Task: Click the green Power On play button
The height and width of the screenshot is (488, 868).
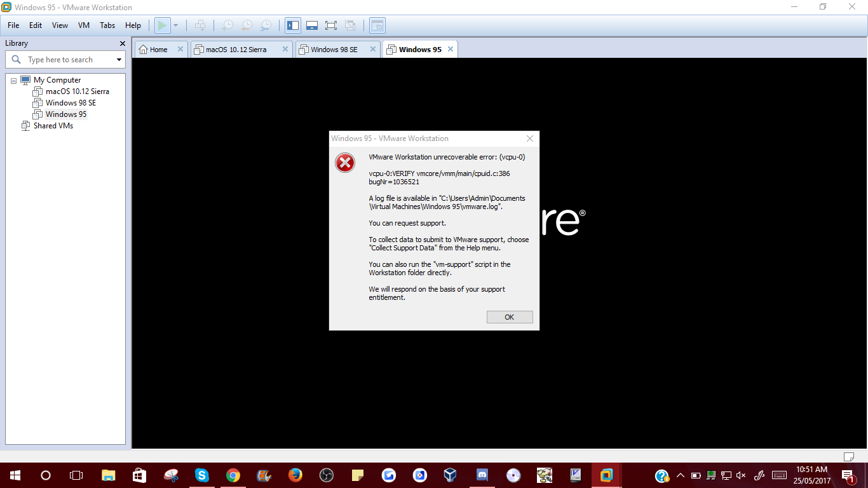Action: (x=163, y=25)
